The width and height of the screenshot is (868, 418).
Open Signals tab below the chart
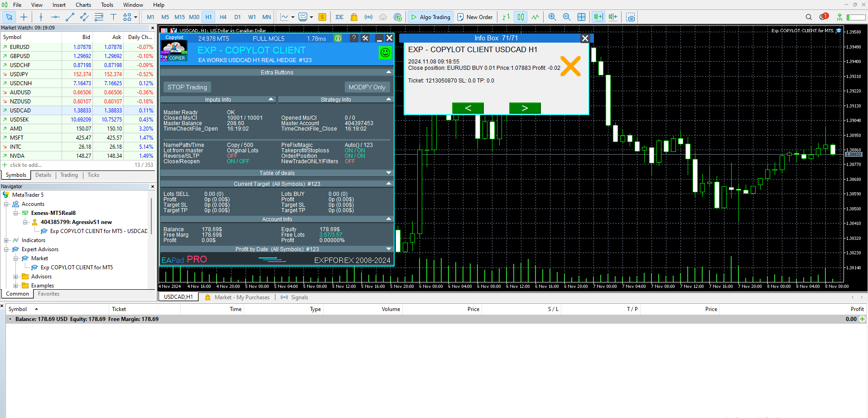[294, 297]
